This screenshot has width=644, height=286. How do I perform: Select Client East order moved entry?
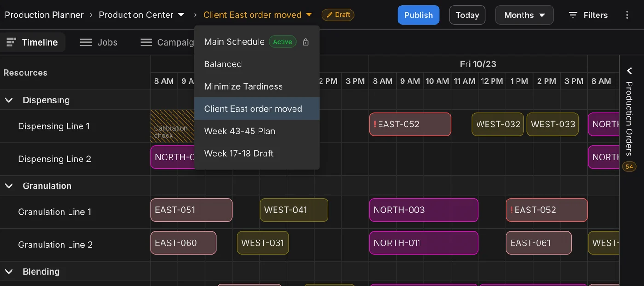click(257, 109)
